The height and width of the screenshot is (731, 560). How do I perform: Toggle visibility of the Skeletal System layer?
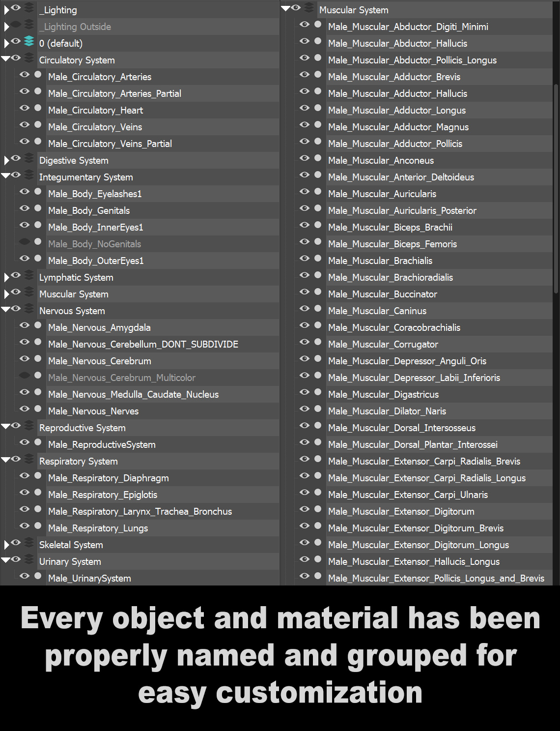[16, 542]
